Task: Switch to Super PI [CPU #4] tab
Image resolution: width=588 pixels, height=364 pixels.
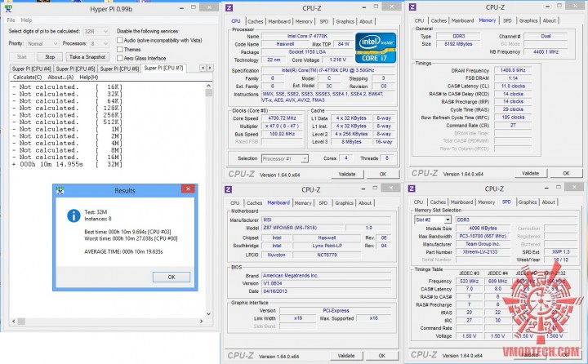Action: [32, 69]
